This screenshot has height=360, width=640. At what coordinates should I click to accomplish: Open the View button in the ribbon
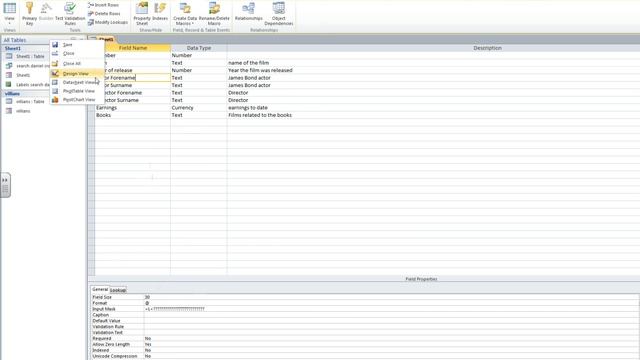click(x=9, y=12)
